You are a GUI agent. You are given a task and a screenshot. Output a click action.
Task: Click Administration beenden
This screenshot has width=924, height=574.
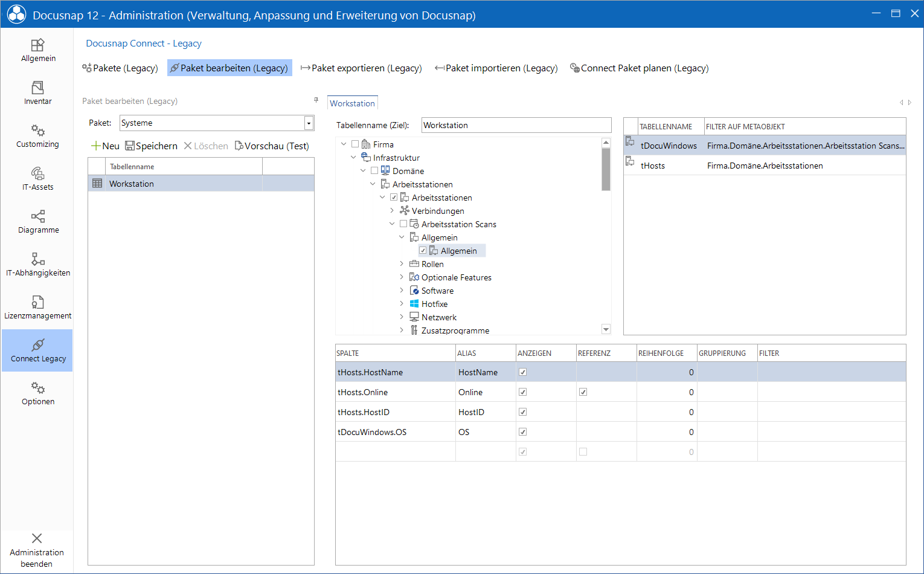pos(37,550)
